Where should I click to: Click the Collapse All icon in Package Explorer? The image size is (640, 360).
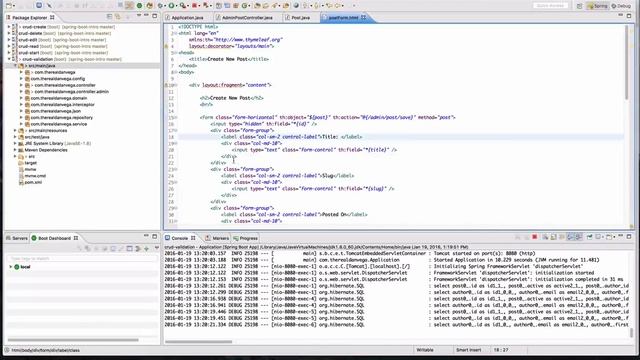109,17
